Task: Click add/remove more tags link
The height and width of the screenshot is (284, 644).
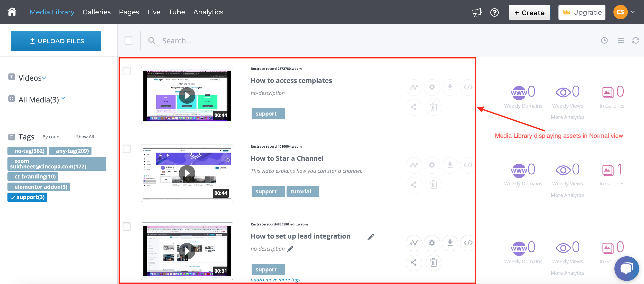Action: [x=275, y=280]
